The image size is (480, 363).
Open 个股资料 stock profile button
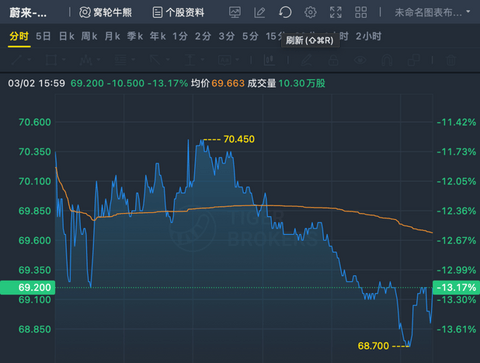point(178,13)
